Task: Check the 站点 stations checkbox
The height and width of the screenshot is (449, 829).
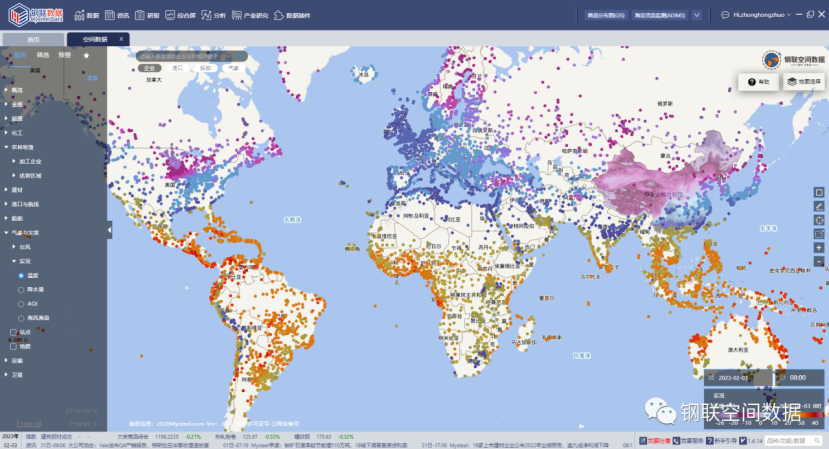Action: tap(13, 332)
